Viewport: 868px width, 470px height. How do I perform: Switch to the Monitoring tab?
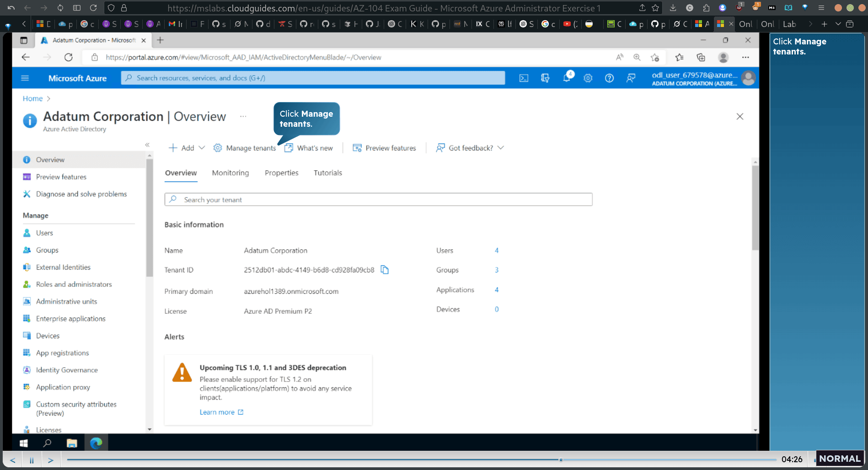(230, 173)
